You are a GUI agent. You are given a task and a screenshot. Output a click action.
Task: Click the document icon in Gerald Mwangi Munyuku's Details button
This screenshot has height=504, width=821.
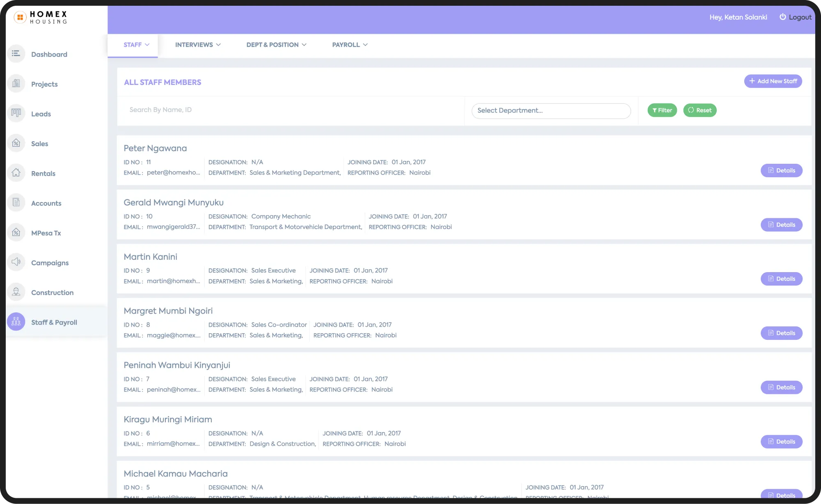[x=771, y=225]
